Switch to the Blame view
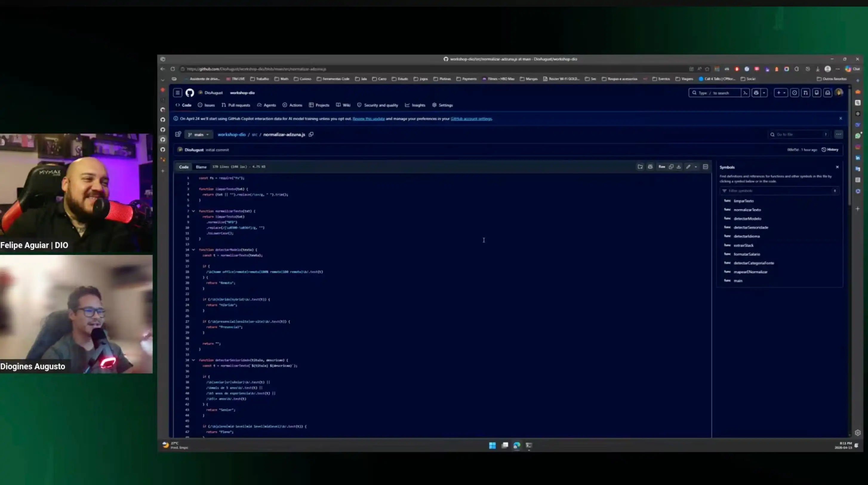Image resolution: width=868 pixels, height=485 pixels. click(x=201, y=167)
